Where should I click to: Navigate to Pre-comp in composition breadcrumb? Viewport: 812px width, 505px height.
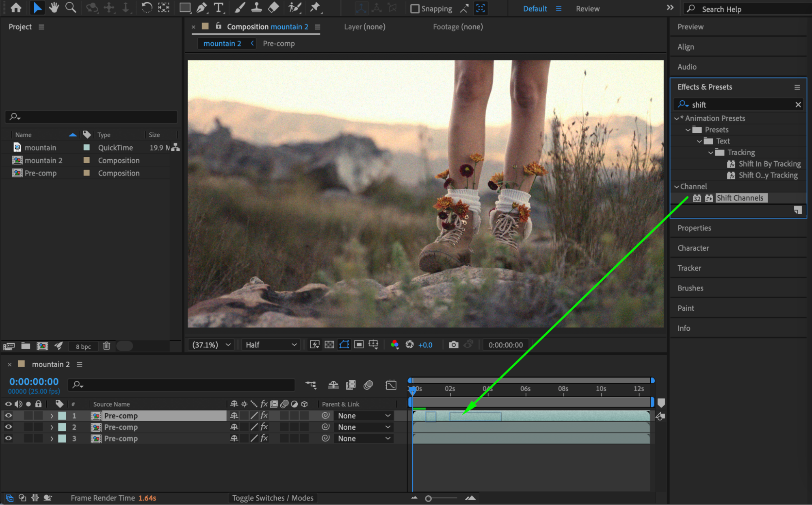279,43
